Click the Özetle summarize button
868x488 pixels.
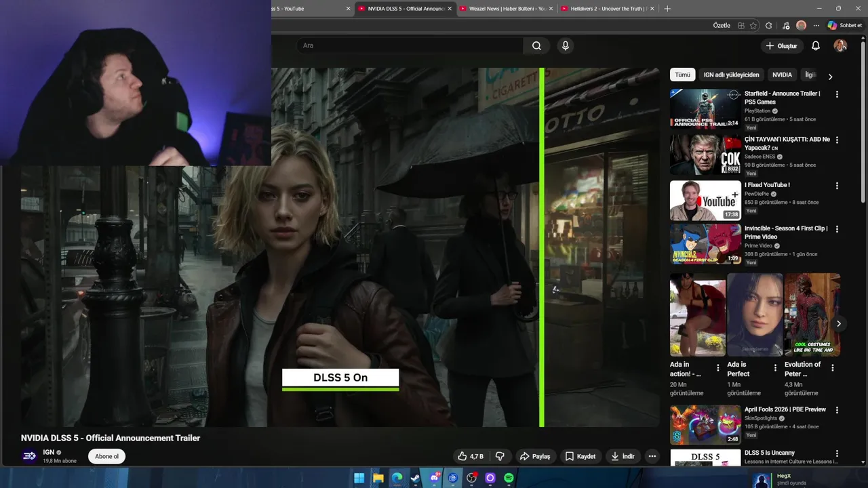722,26
